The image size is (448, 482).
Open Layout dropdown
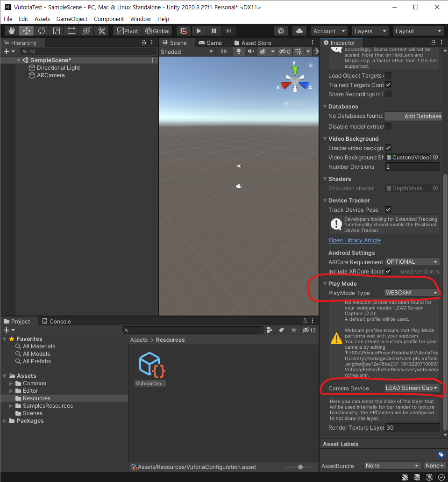pyautogui.click(x=418, y=31)
